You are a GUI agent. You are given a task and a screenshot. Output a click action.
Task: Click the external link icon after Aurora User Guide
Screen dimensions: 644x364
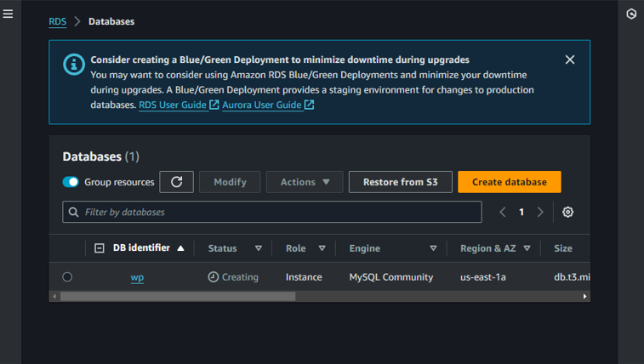[310, 105]
